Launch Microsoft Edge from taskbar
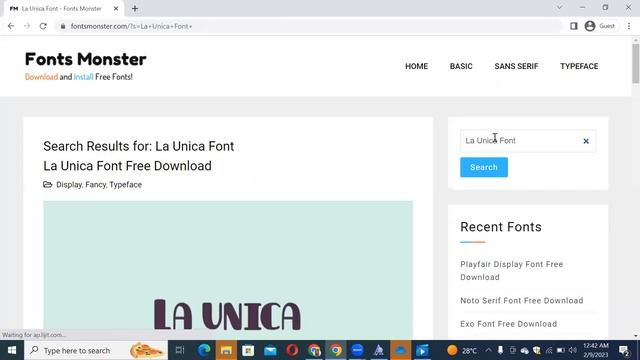The height and width of the screenshot is (360, 640). (204, 350)
